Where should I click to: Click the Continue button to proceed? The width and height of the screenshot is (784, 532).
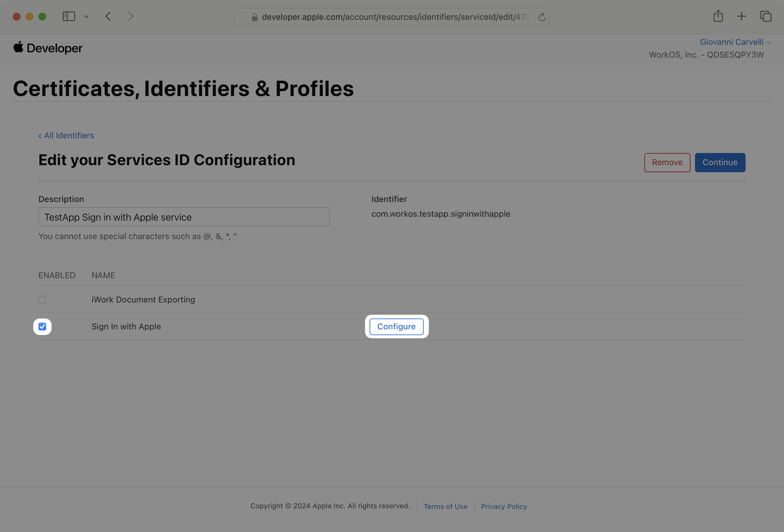point(720,162)
